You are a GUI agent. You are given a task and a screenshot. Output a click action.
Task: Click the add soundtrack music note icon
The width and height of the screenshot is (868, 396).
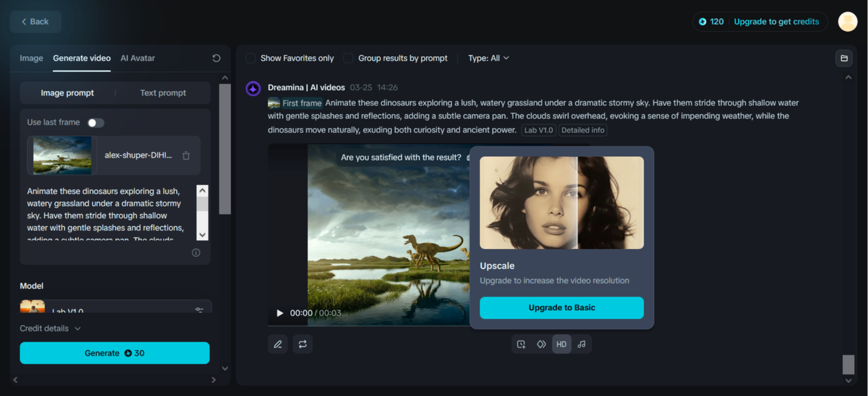click(x=582, y=344)
